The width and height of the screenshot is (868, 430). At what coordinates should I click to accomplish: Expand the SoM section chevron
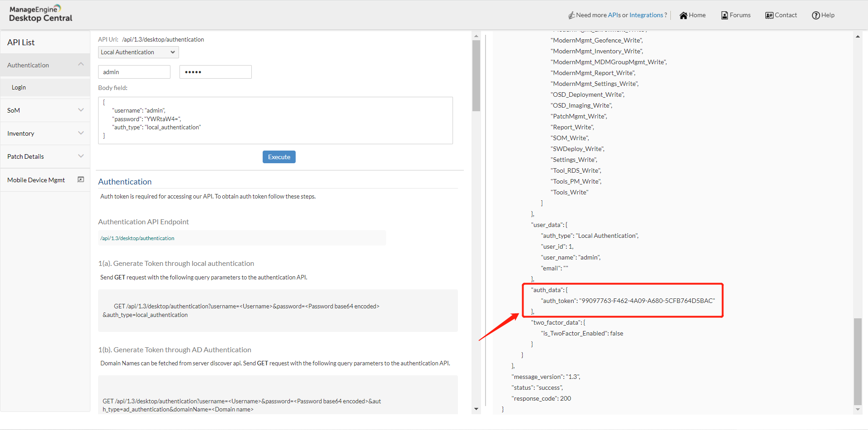[x=81, y=110]
